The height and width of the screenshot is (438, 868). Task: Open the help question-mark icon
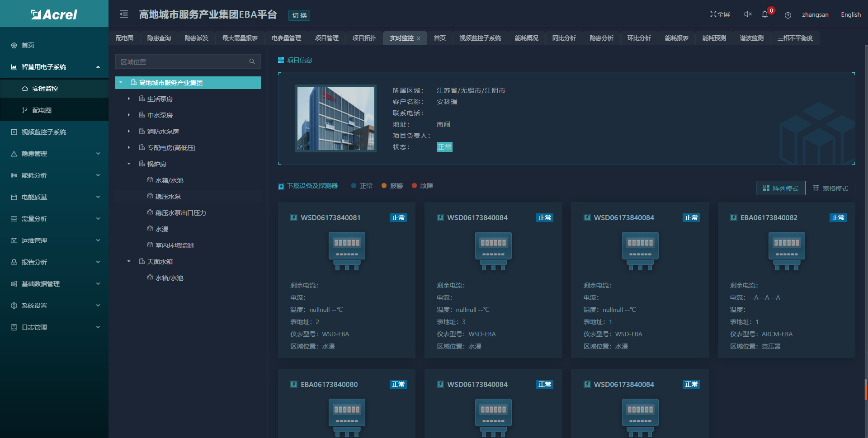(788, 15)
